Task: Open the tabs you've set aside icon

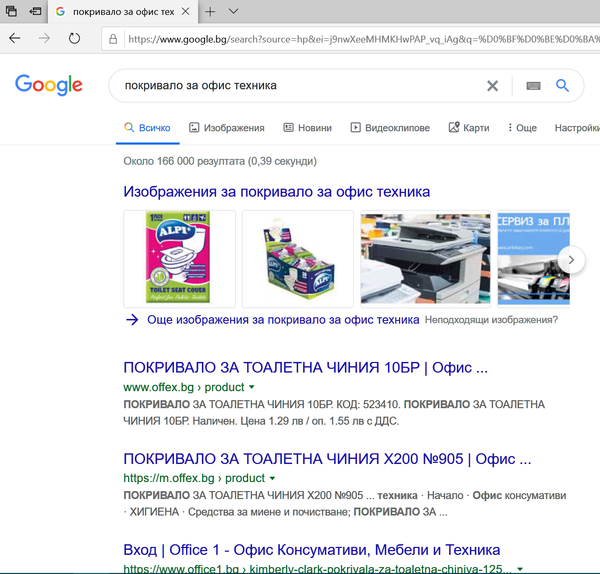Action: (11, 11)
